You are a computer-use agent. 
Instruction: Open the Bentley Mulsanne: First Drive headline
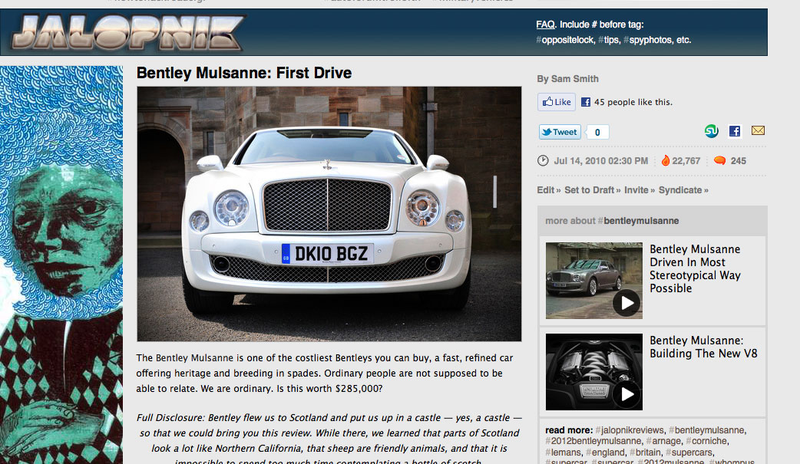pyautogui.click(x=244, y=73)
